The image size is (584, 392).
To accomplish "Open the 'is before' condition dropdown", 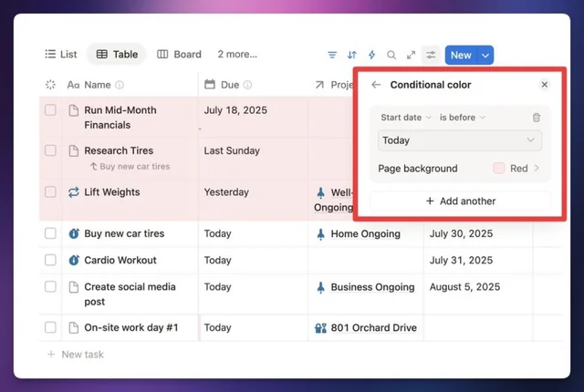I will [463, 118].
